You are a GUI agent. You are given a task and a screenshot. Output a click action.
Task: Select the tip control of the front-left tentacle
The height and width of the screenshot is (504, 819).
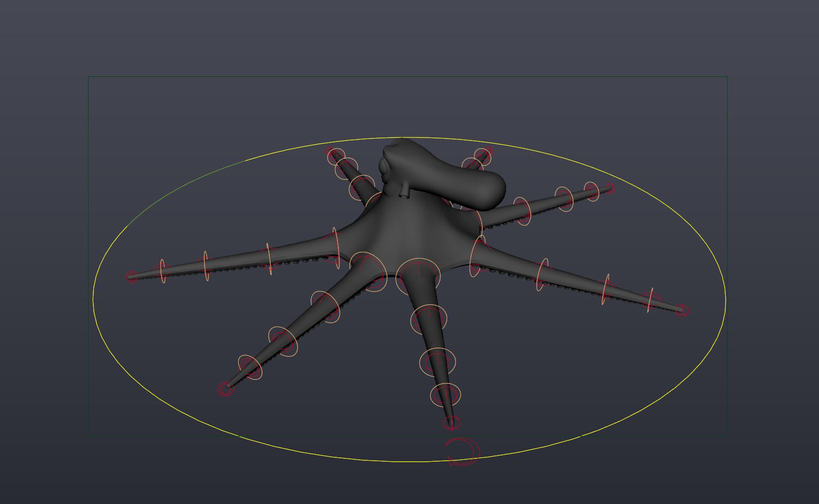click(225, 389)
